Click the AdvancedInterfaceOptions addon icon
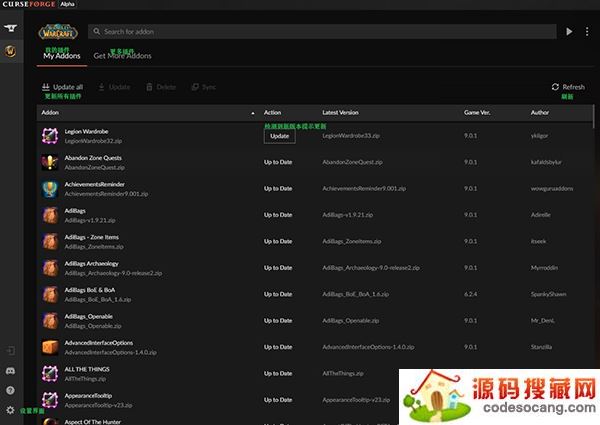The height and width of the screenshot is (425, 600). coord(49,347)
